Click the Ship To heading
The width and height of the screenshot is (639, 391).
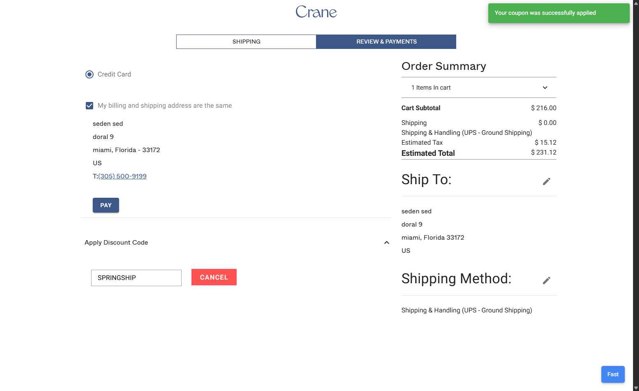click(x=426, y=179)
